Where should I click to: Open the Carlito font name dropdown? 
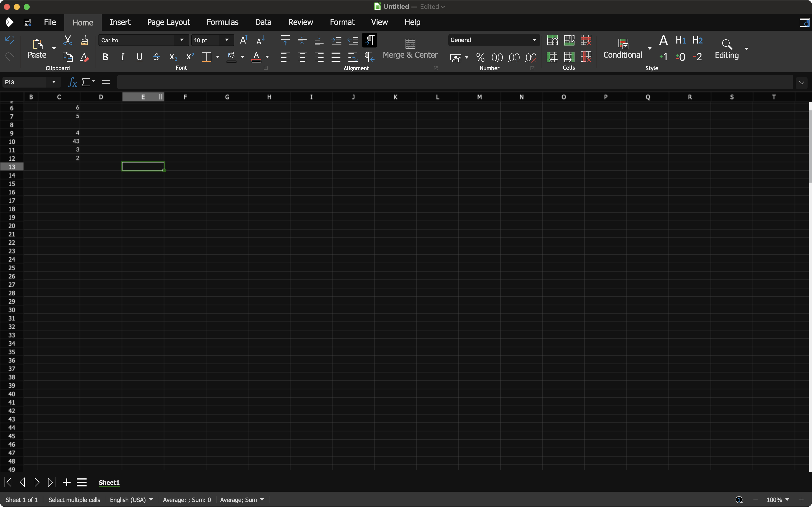click(x=181, y=40)
